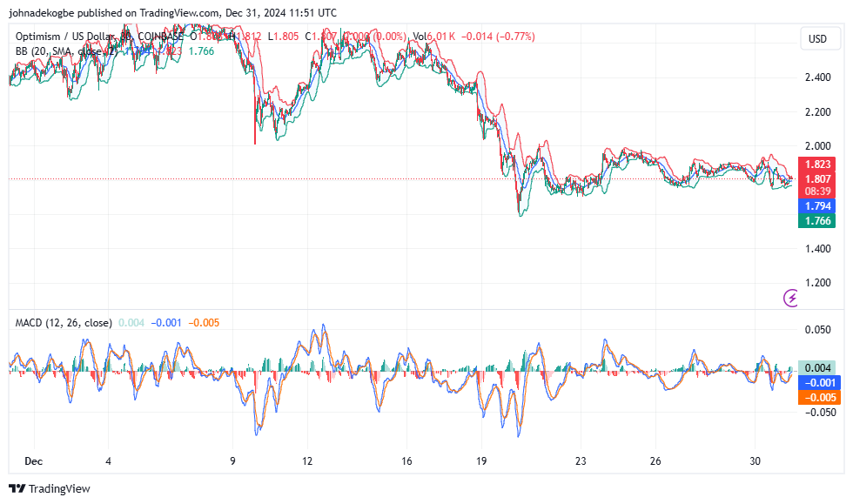The image size is (853, 504).
Task: Click the green 1.766 lower band price label
Action: coord(816,220)
